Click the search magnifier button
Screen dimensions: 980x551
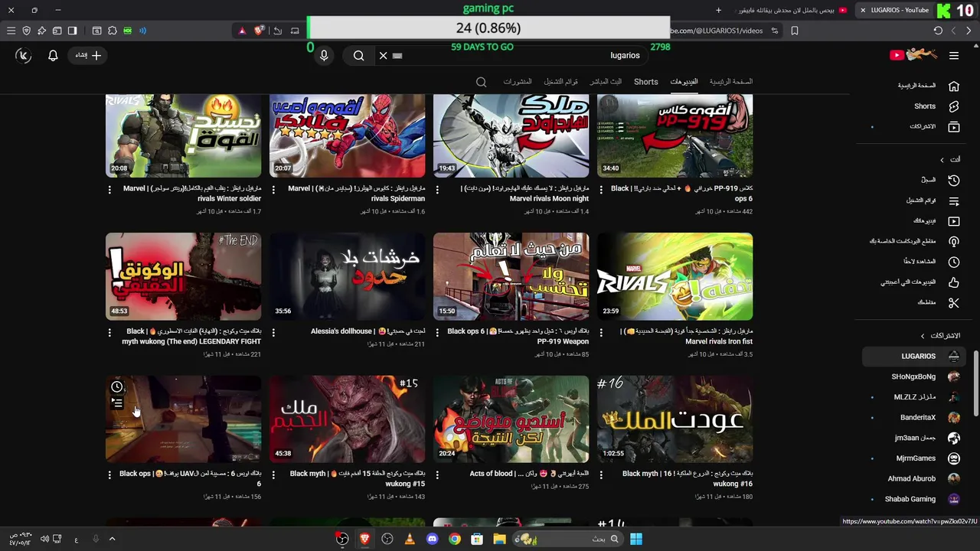358,55
